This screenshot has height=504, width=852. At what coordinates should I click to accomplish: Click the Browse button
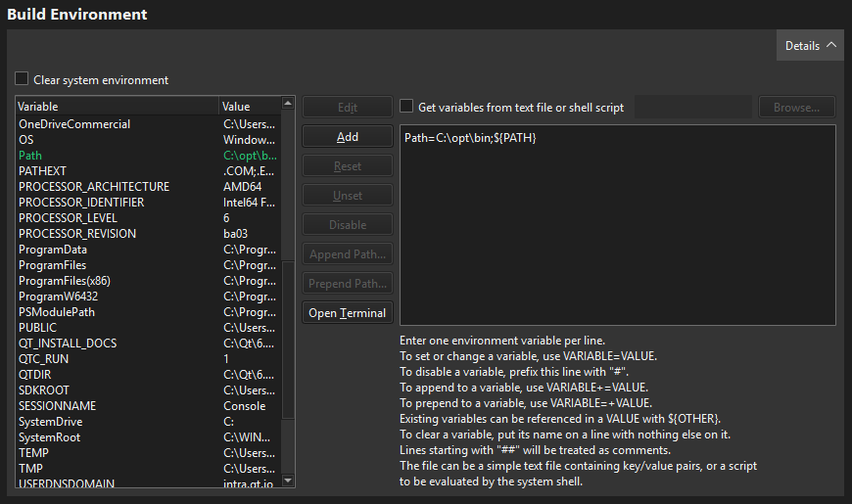796,107
